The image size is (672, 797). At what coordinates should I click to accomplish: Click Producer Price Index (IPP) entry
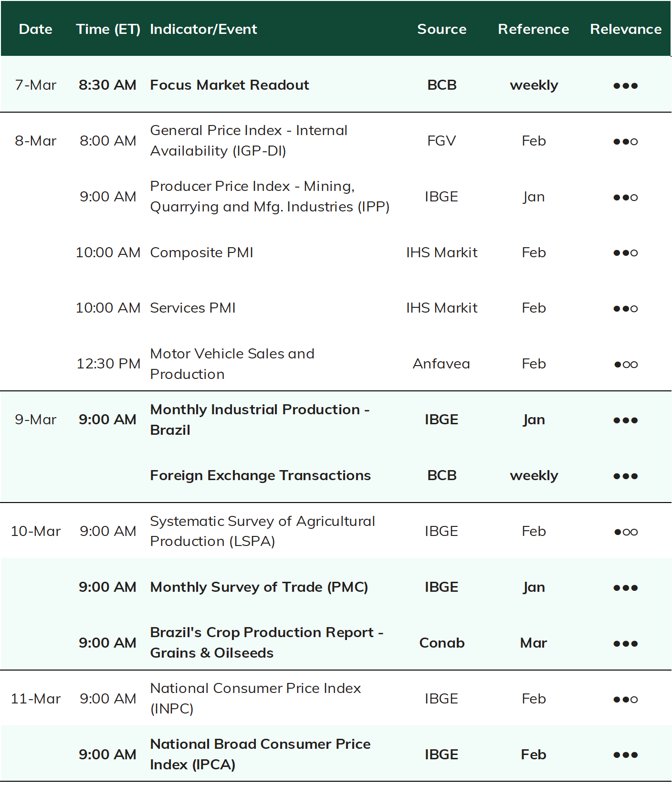[x=270, y=196]
